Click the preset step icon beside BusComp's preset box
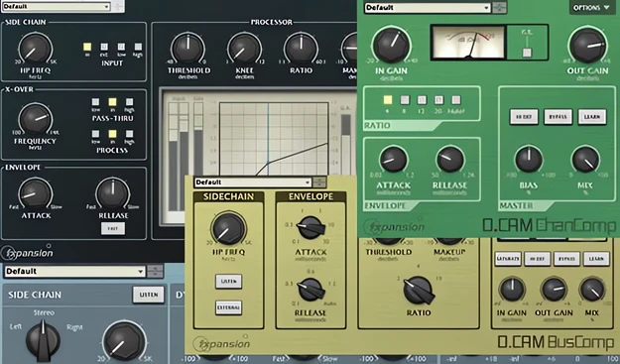620x364 pixels. click(319, 182)
